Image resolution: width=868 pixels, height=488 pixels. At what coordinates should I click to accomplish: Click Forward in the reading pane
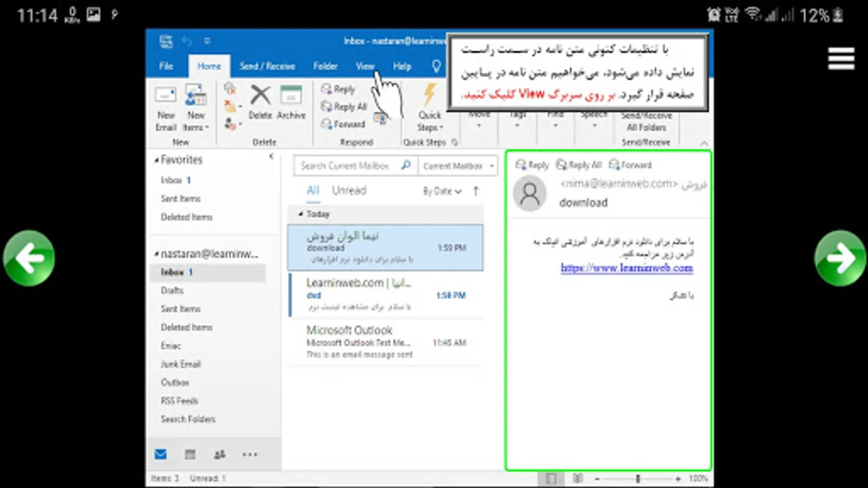[630, 165]
